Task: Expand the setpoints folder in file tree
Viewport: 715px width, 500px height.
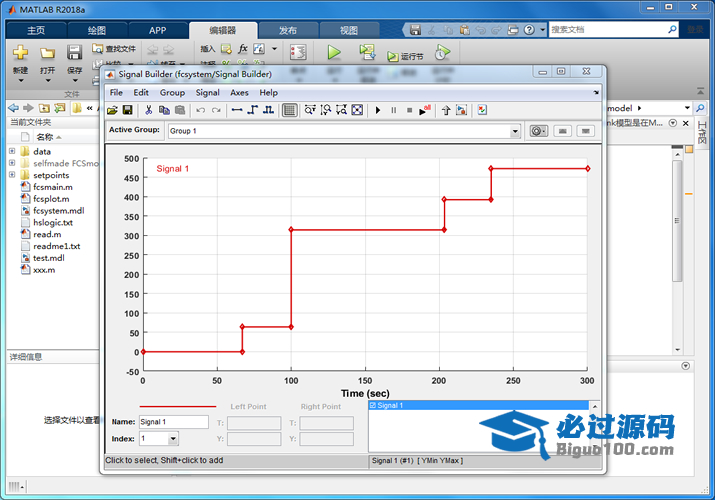Action: (12, 175)
